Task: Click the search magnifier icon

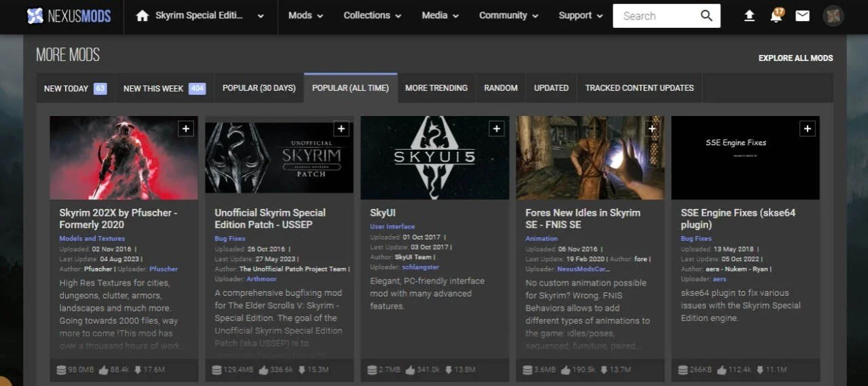Action: [x=706, y=16]
